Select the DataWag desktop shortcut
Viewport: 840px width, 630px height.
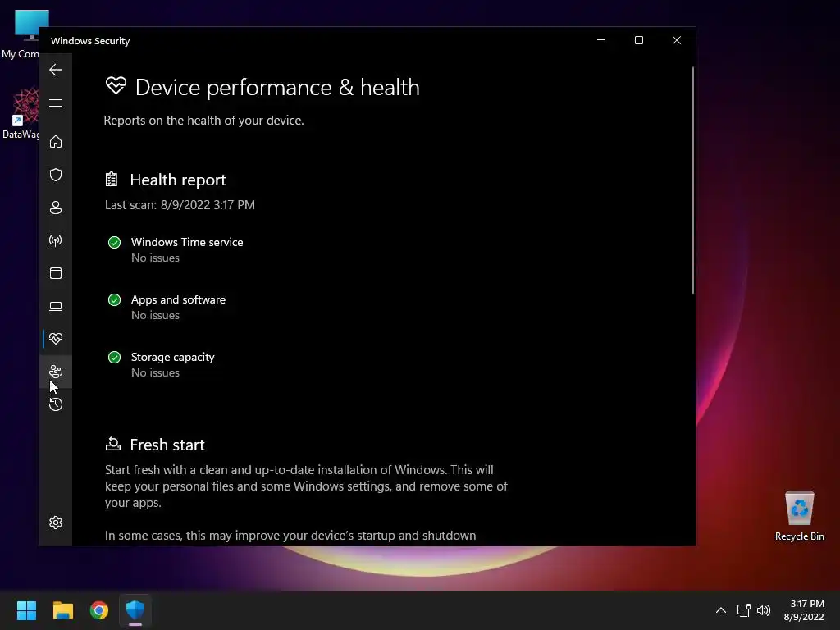(21, 113)
